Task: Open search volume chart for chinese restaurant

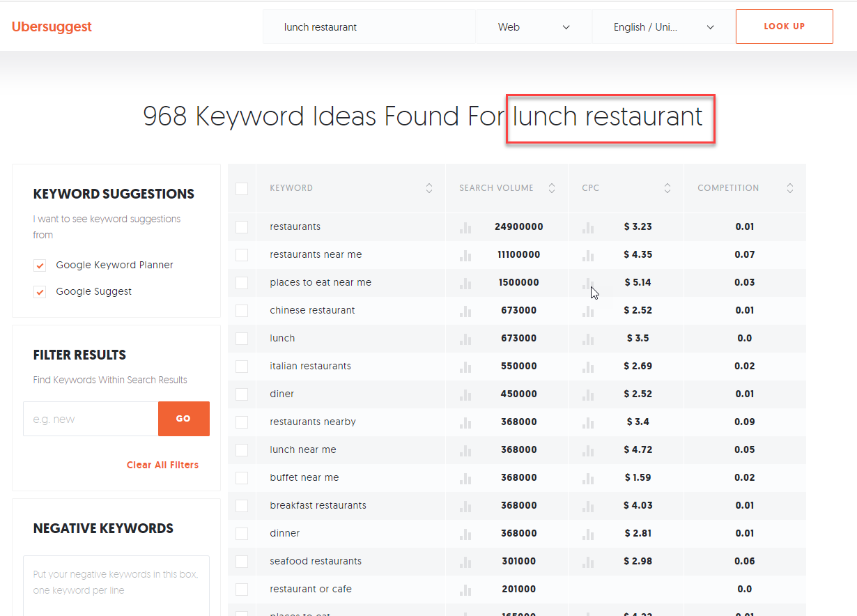Action: [465, 311]
